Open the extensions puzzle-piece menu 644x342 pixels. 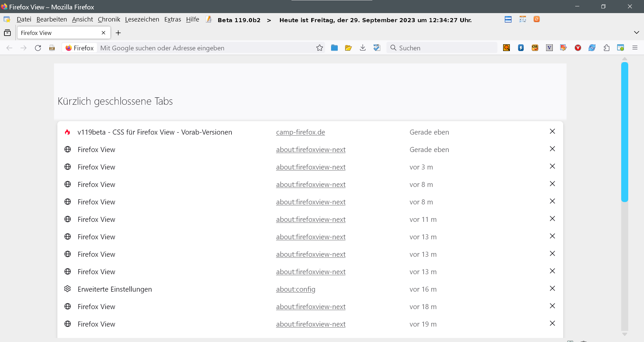[x=606, y=48]
